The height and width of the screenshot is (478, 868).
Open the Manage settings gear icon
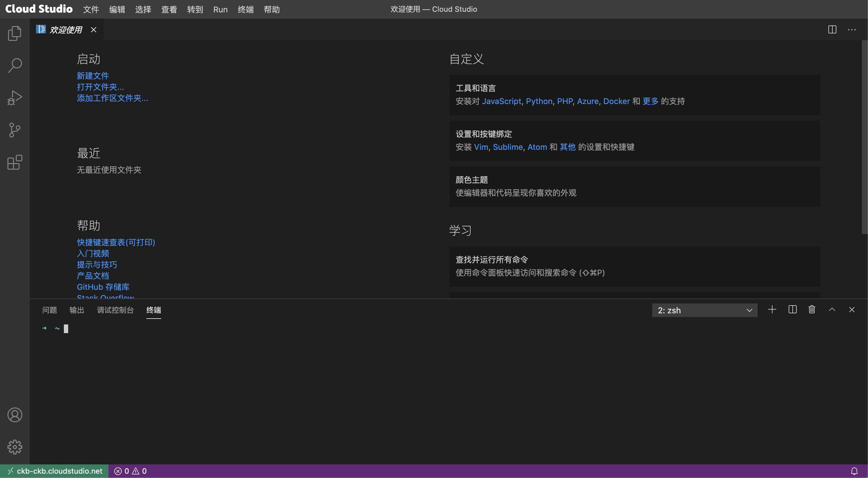(15, 447)
